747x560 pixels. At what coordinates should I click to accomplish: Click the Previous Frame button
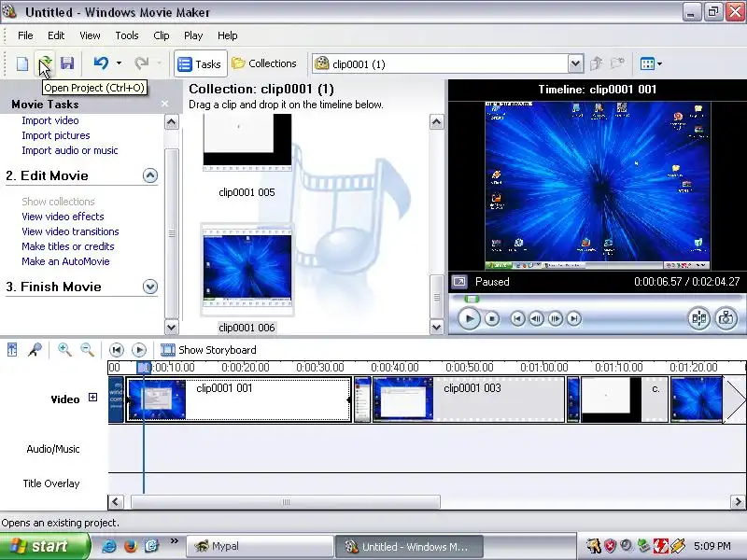(536, 318)
